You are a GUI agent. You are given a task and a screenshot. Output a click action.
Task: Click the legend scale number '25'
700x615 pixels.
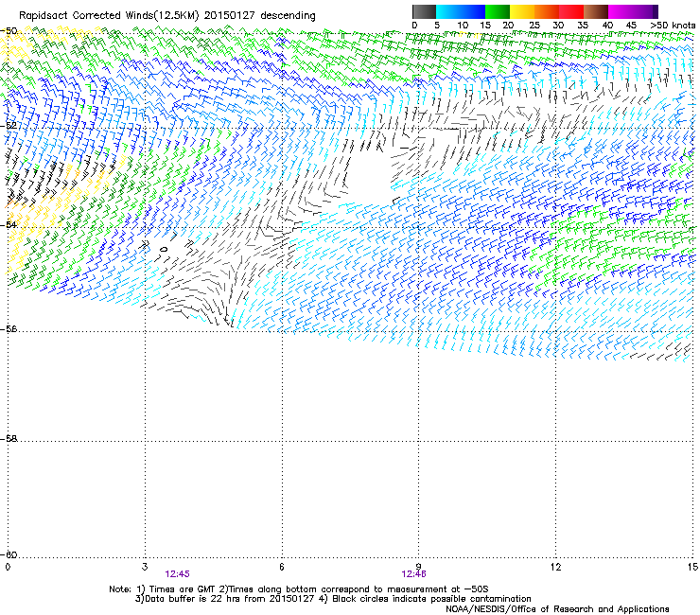(x=534, y=25)
